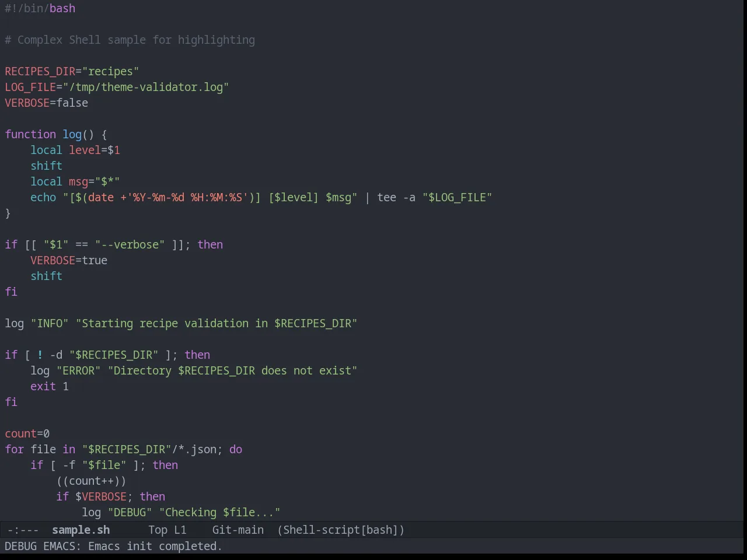747x560 pixels.
Task: Click the comment 'Complex Shell sample for highlighting'
Action: click(136, 40)
